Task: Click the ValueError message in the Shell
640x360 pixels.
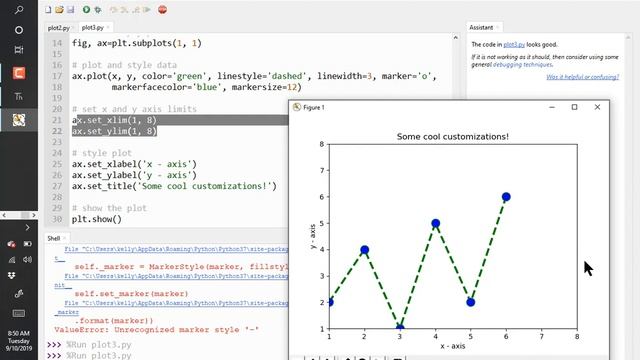Action: [x=157, y=330]
